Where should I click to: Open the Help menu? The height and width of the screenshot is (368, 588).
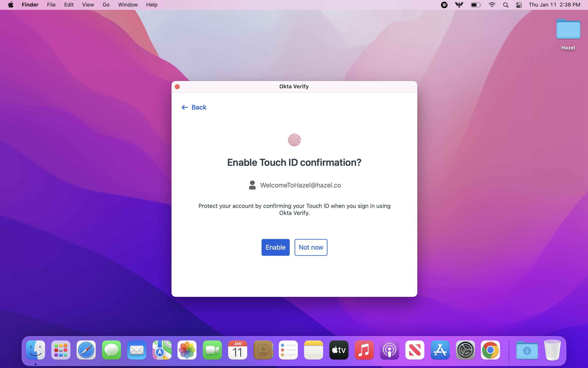152,5
